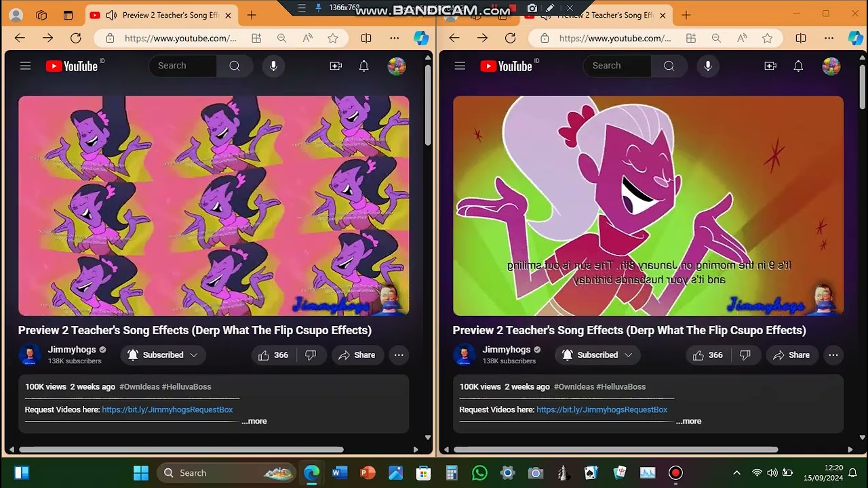Share the video in left window
This screenshot has height=488, width=868.
point(357,355)
